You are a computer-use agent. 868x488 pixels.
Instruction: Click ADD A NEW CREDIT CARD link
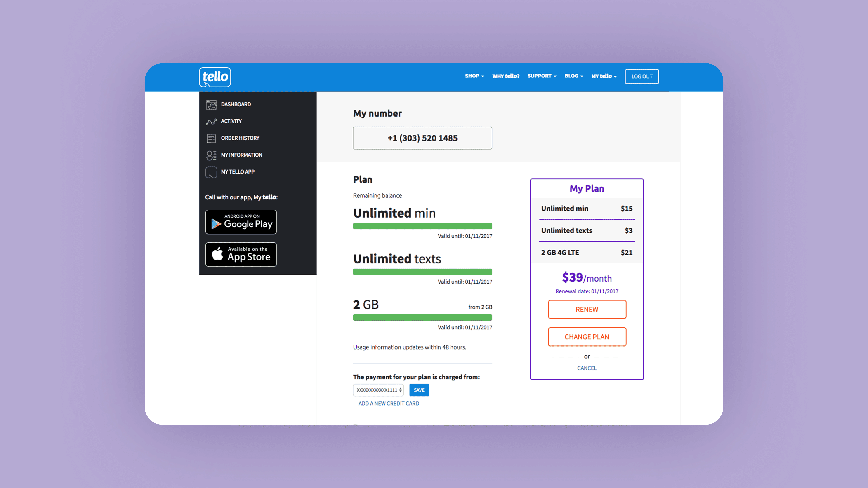coord(389,404)
